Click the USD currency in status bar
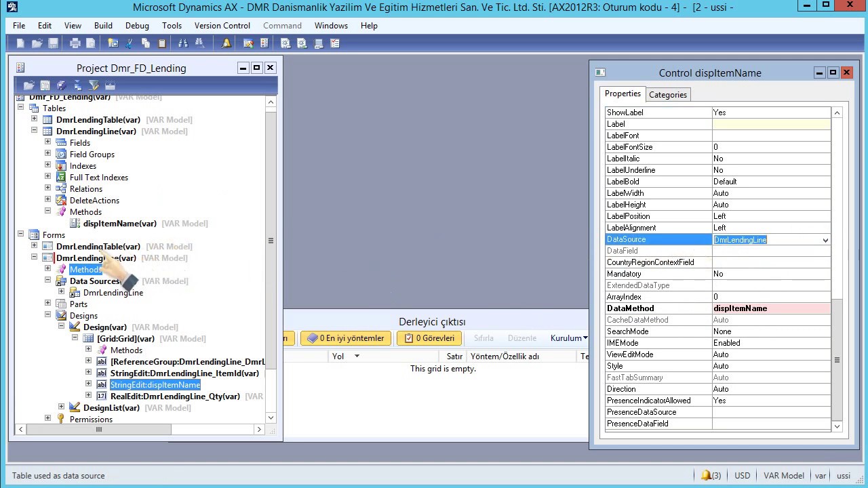Viewport: 868px width, 488px height. (742, 476)
